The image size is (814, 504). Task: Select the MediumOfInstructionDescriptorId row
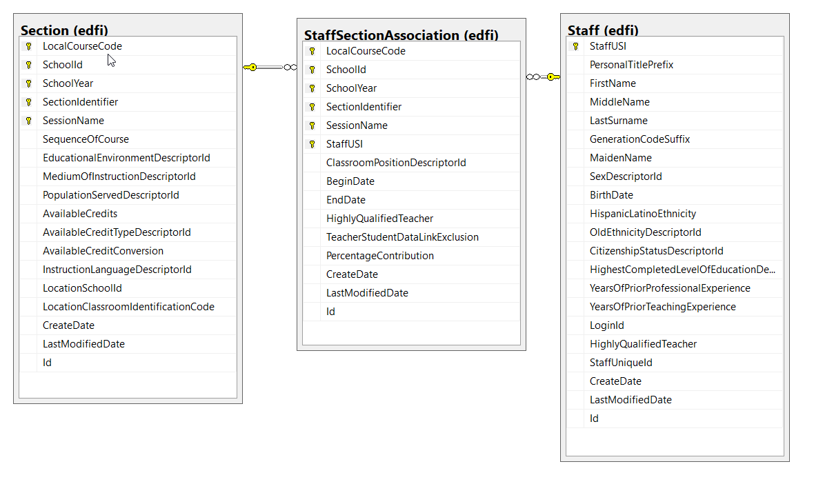point(128,177)
